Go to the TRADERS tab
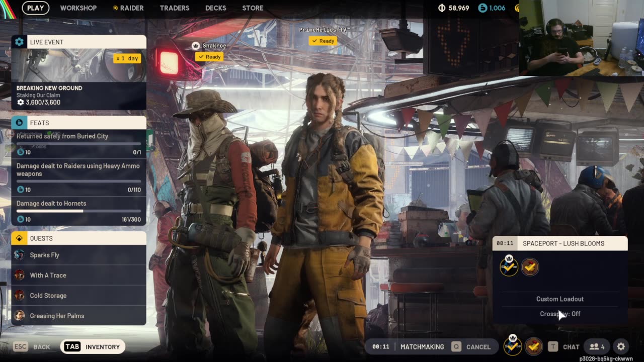This screenshot has height=362, width=644. coord(175,8)
